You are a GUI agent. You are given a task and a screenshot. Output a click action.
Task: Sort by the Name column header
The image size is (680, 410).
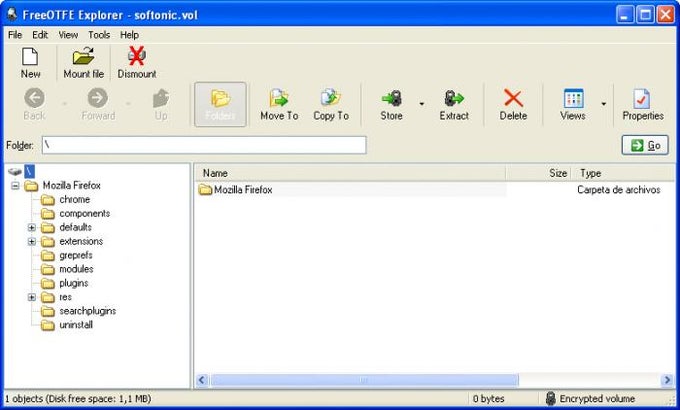(x=350, y=173)
